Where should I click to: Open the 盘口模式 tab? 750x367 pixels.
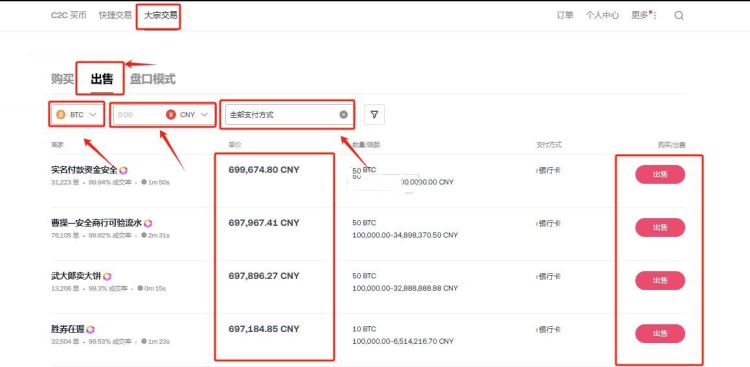(x=153, y=79)
